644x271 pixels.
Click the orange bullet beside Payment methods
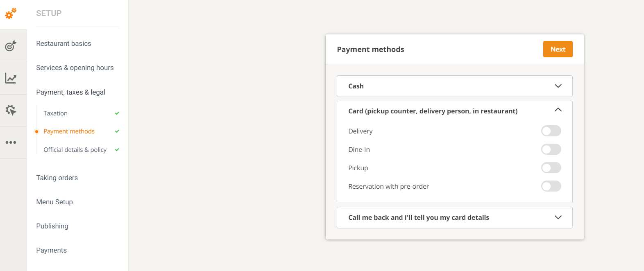pos(37,131)
